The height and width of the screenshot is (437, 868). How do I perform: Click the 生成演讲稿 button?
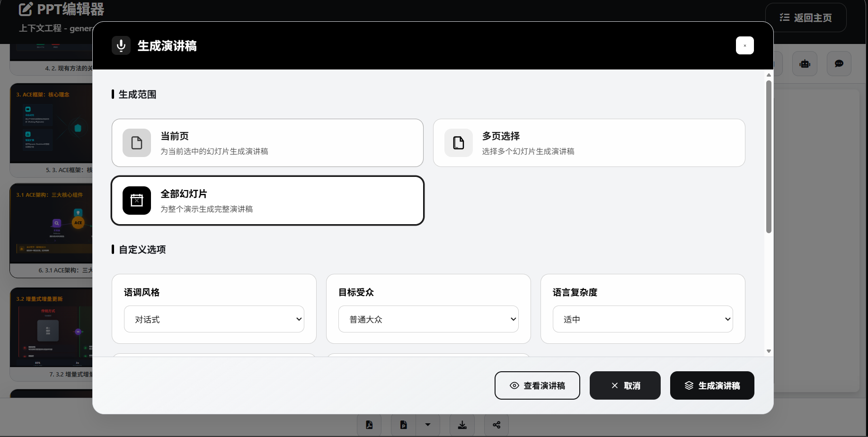(x=712, y=385)
